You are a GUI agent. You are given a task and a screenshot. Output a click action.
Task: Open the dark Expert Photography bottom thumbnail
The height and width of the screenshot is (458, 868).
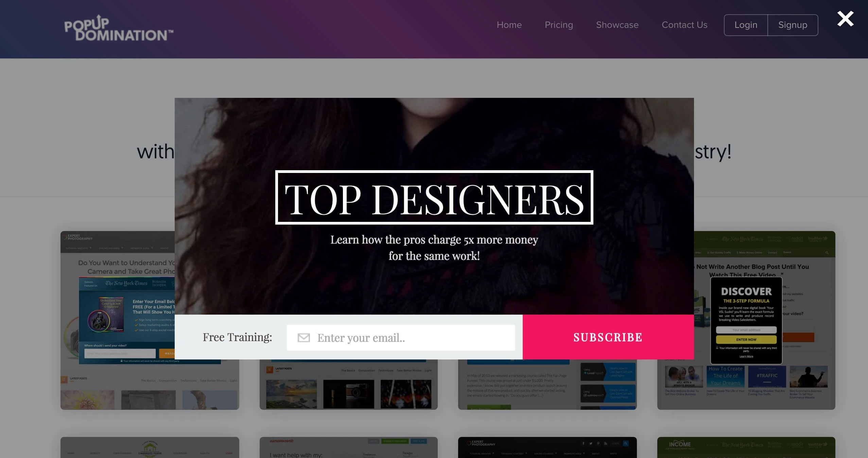(547, 448)
